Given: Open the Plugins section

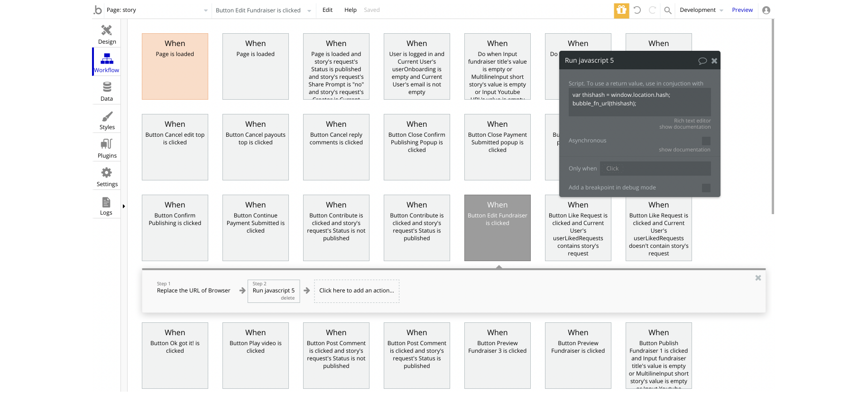Looking at the screenshot, I should tap(107, 148).
